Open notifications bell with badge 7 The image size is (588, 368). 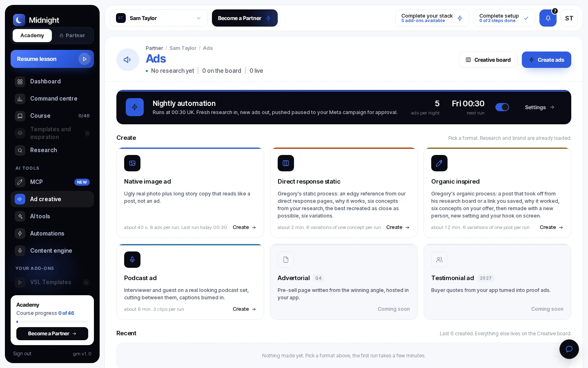click(x=548, y=18)
